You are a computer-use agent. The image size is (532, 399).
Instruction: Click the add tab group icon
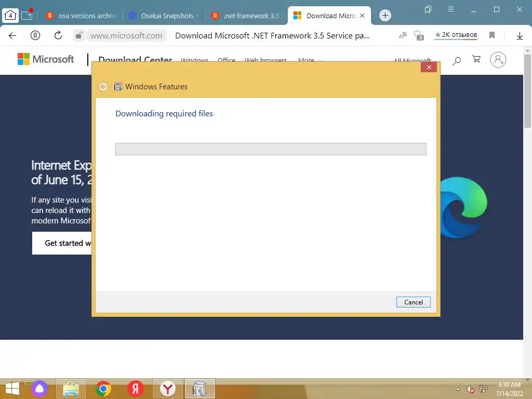click(27, 15)
